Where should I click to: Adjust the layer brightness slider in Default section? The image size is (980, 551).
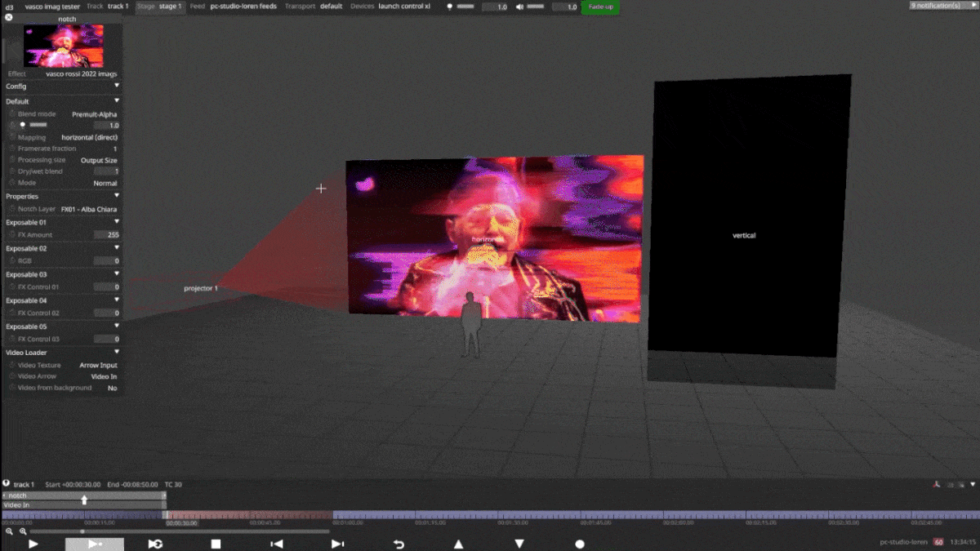pos(38,126)
